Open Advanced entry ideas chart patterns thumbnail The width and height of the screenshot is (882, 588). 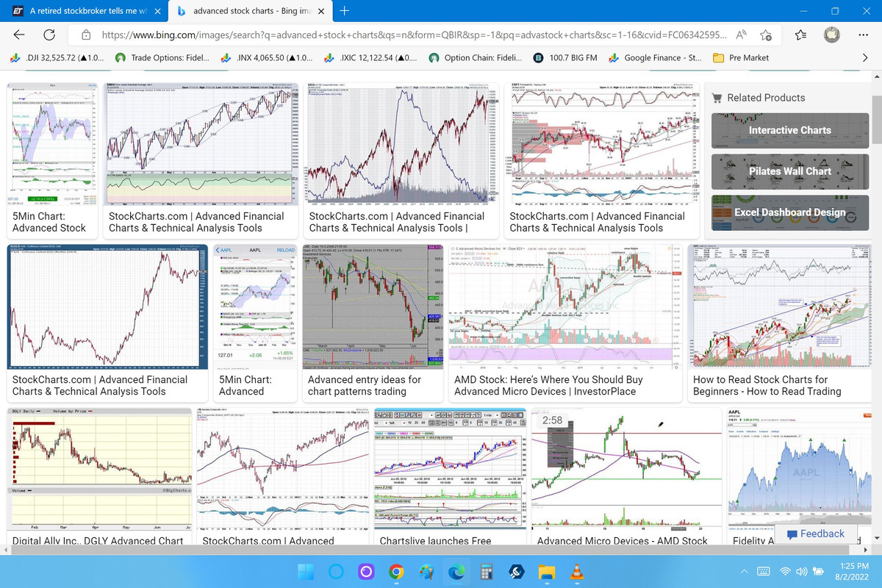tap(371, 307)
